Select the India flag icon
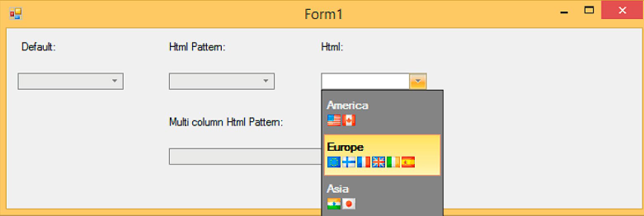 [334, 204]
